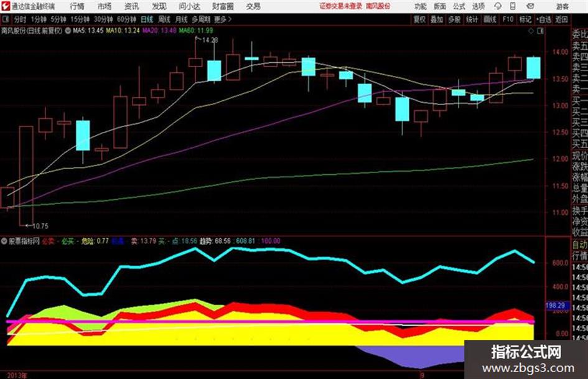Click the 通达信 red logo icon
Viewport: 588px width, 379px height.
[x=6, y=6]
